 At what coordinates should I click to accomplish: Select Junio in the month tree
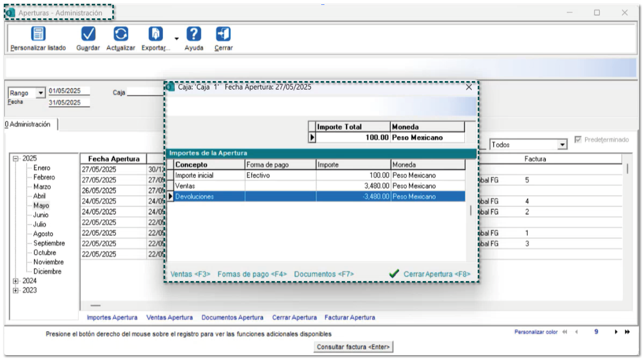click(40, 215)
